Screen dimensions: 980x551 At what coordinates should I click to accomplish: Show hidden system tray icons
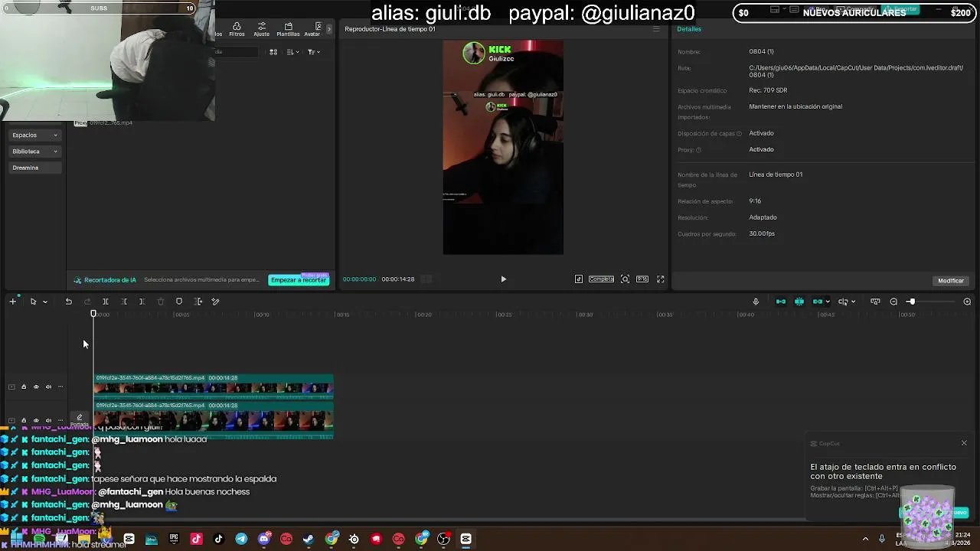pyautogui.click(x=865, y=539)
